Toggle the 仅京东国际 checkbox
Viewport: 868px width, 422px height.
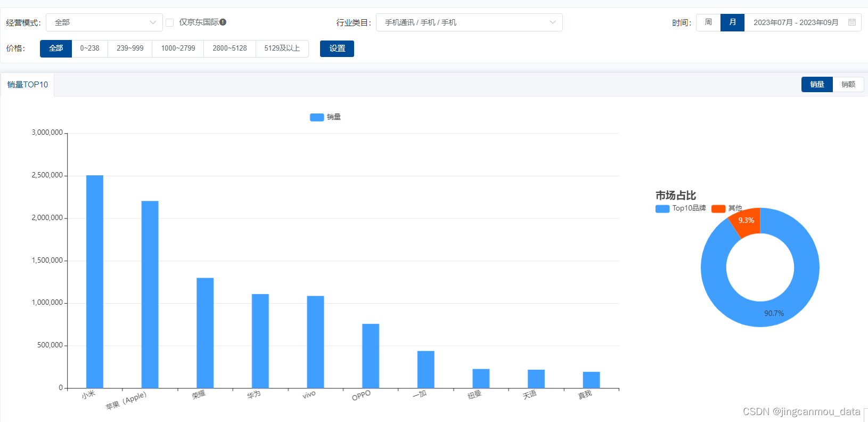[169, 22]
